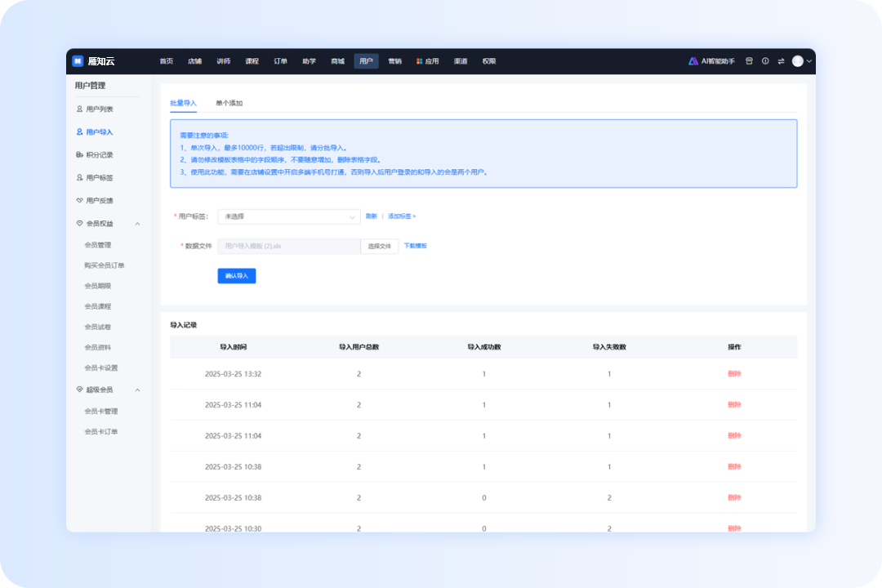This screenshot has height=588, width=882.
Task: Go to 用户反馈 in the sidebar
Action: tap(100, 200)
